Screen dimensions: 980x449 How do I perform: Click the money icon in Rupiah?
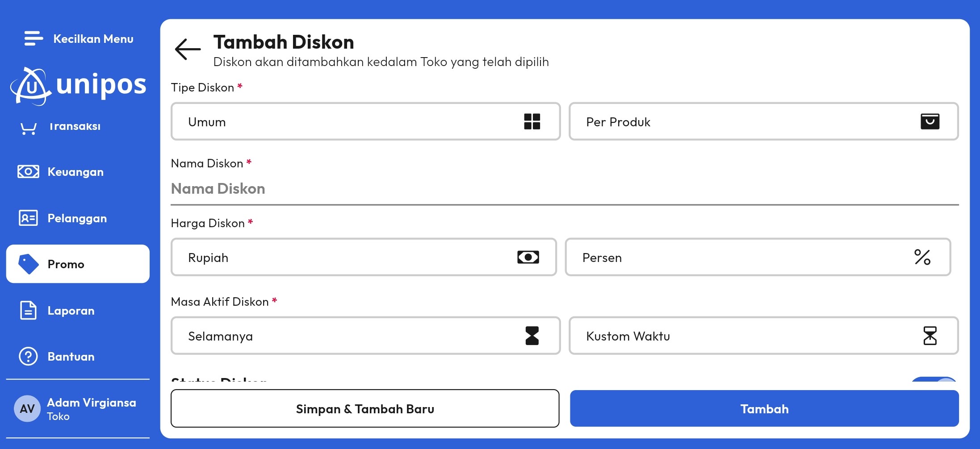528,257
